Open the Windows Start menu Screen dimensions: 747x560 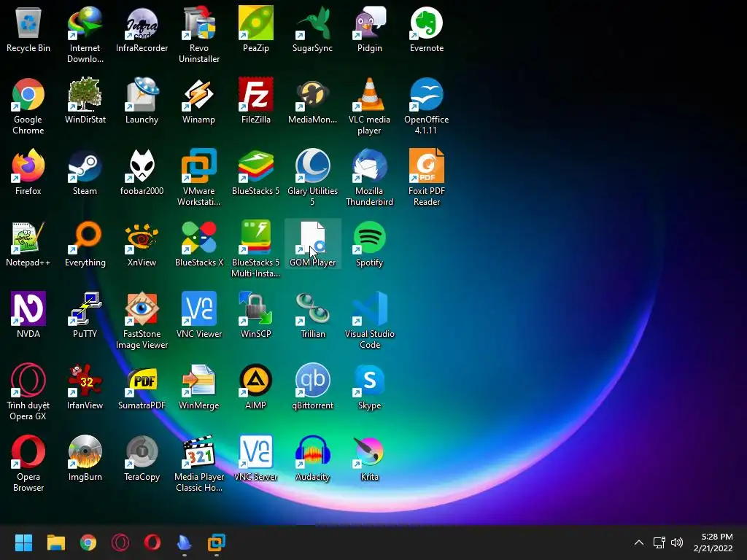click(23, 542)
